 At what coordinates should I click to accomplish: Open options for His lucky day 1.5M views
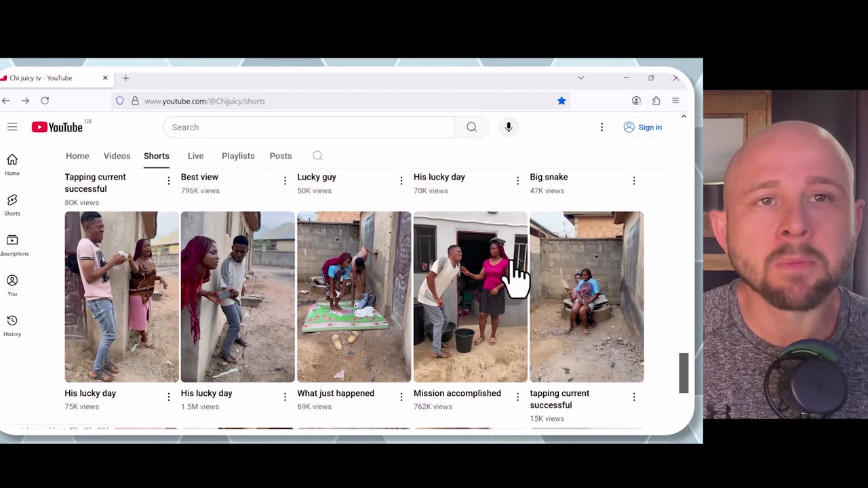click(285, 396)
